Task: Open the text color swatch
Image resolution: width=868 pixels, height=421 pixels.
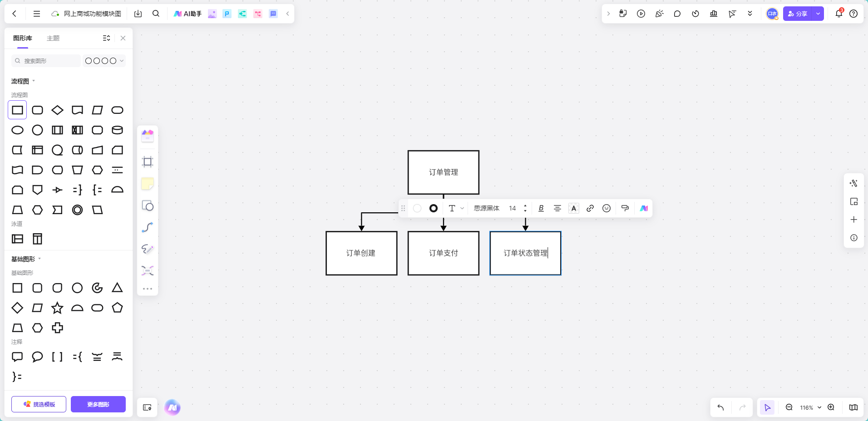Action: click(574, 208)
